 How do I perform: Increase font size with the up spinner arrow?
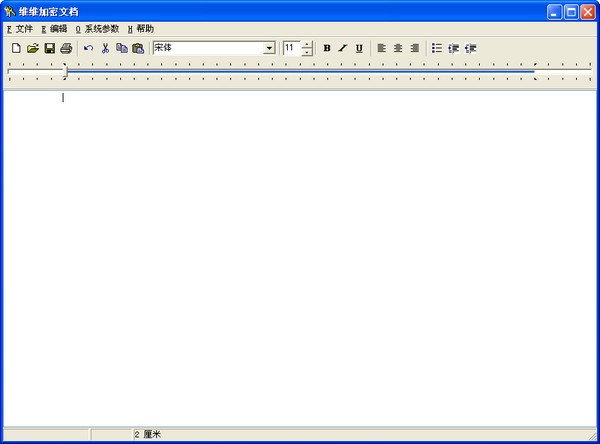(307, 44)
